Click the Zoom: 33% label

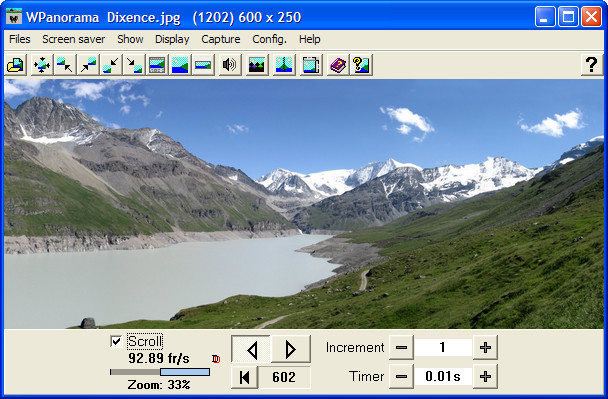[159, 385]
